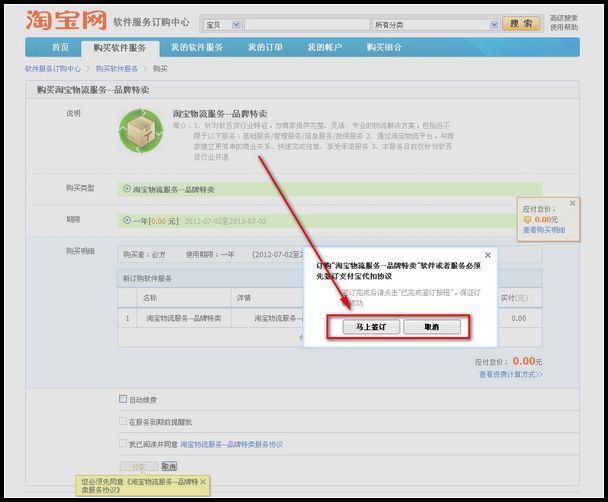Viewport: 608px width, 502px height.
Task: Tick the 自动续费 checkbox
Action: point(123,399)
